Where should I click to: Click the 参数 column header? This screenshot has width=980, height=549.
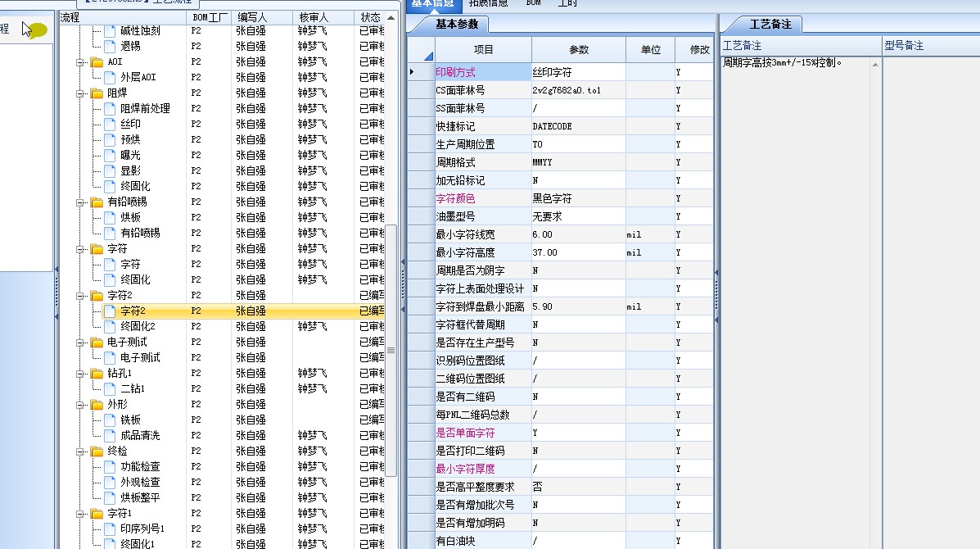point(579,49)
